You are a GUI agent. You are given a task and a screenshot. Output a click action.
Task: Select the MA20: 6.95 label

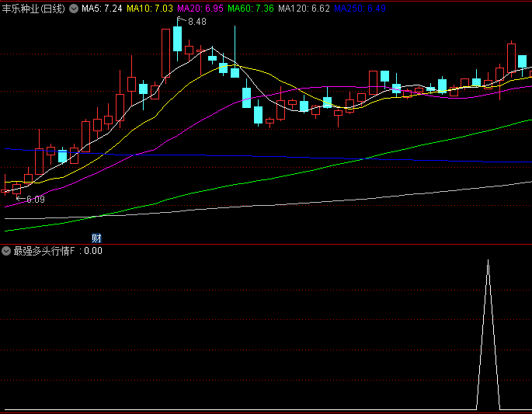tap(200, 9)
